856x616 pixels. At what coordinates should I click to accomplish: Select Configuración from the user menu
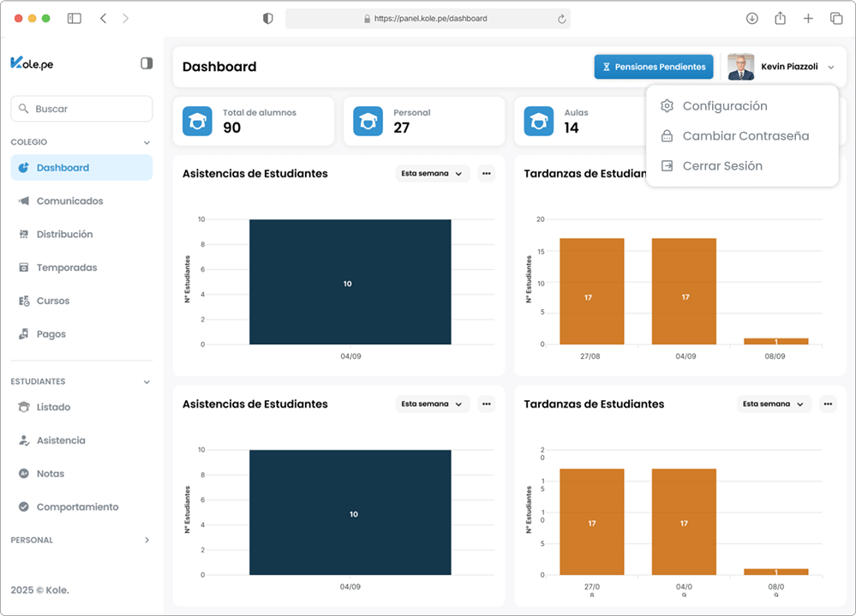[x=724, y=106]
